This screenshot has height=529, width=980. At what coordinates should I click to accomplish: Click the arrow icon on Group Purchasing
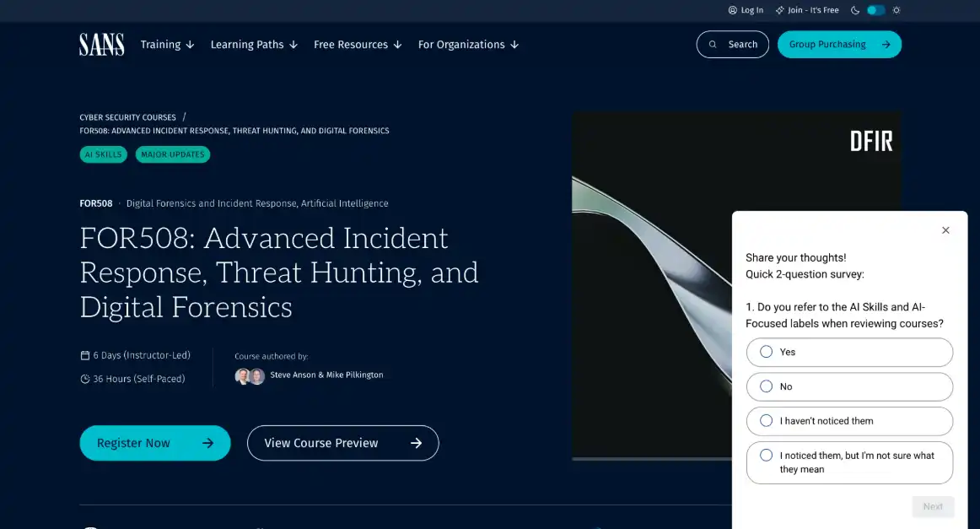point(886,45)
